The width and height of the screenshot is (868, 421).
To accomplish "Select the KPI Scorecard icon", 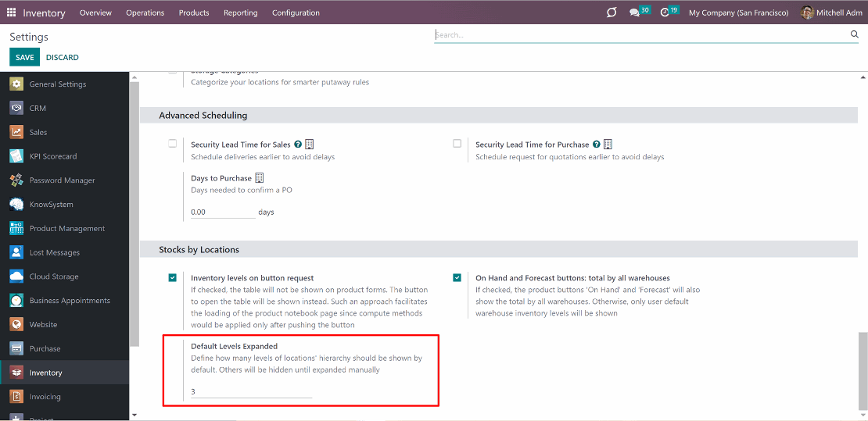I will click(x=16, y=156).
